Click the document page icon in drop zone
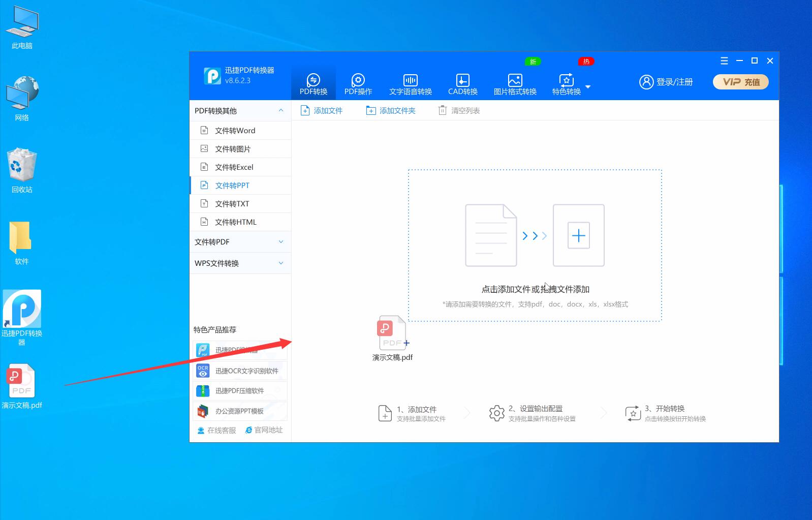This screenshot has height=520, width=812. click(491, 235)
